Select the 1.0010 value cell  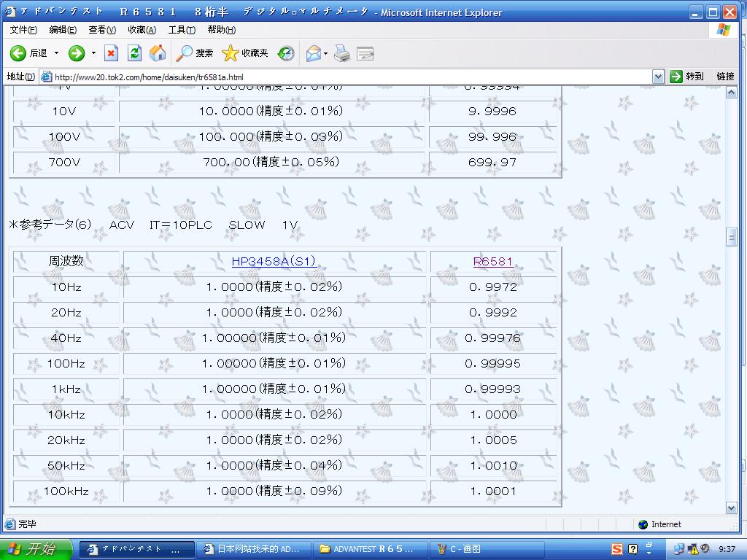coord(493,465)
